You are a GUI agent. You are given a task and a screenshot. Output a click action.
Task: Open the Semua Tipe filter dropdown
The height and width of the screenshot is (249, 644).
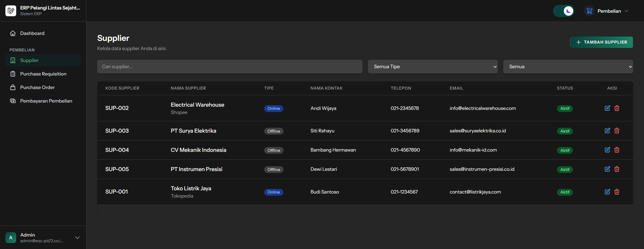coord(432,67)
